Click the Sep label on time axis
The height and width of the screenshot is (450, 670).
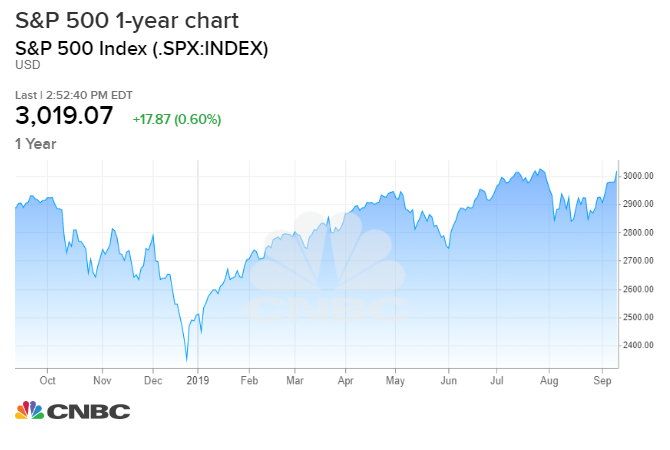point(602,381)
